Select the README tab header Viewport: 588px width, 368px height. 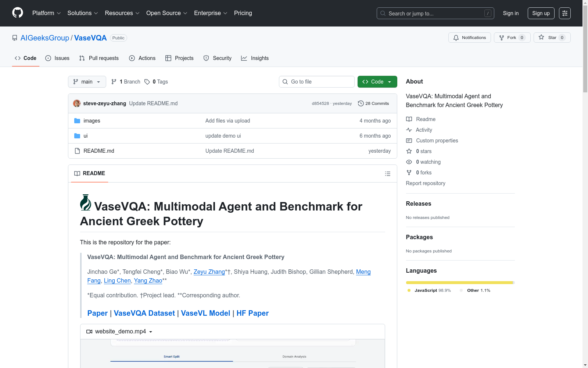90,173
